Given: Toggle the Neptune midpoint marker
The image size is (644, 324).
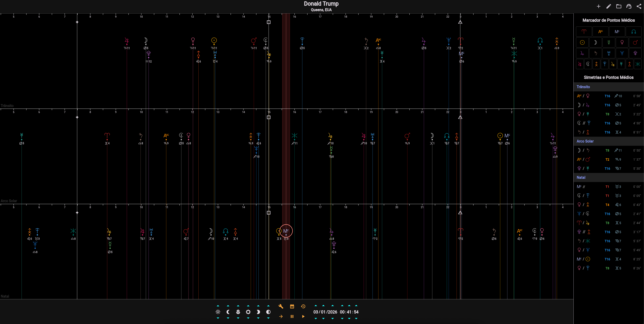Looking at the screenshot, I should 622,53.
